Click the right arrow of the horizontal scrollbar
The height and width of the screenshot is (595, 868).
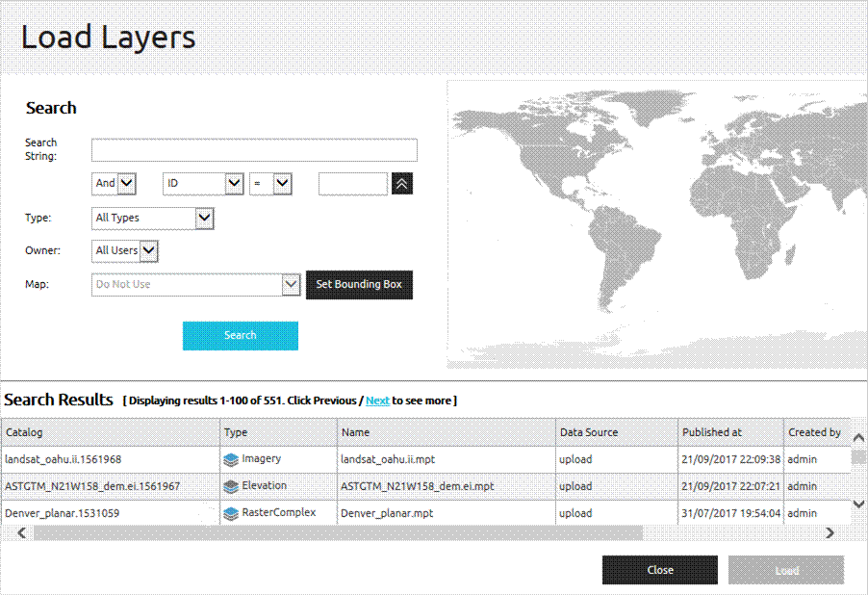pyautogui.click(x=830, y=531)
